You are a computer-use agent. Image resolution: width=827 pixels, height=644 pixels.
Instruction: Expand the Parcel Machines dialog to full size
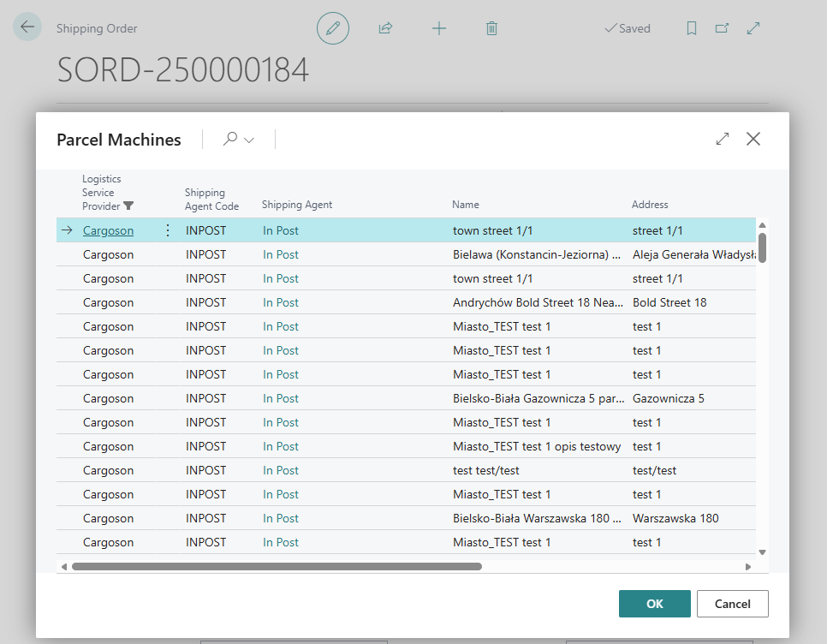723,139
